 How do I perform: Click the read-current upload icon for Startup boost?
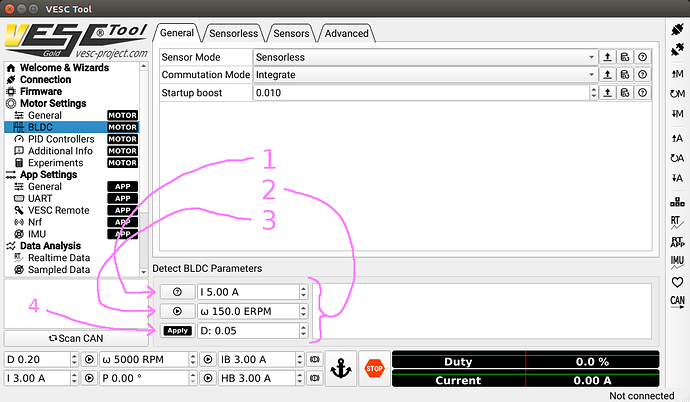[607, 92]
